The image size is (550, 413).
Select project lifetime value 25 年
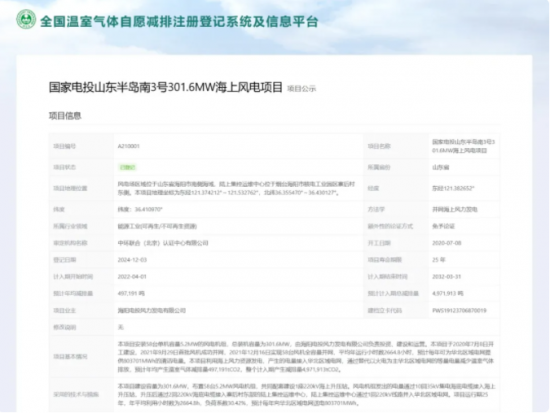click(x=438, y=260)
